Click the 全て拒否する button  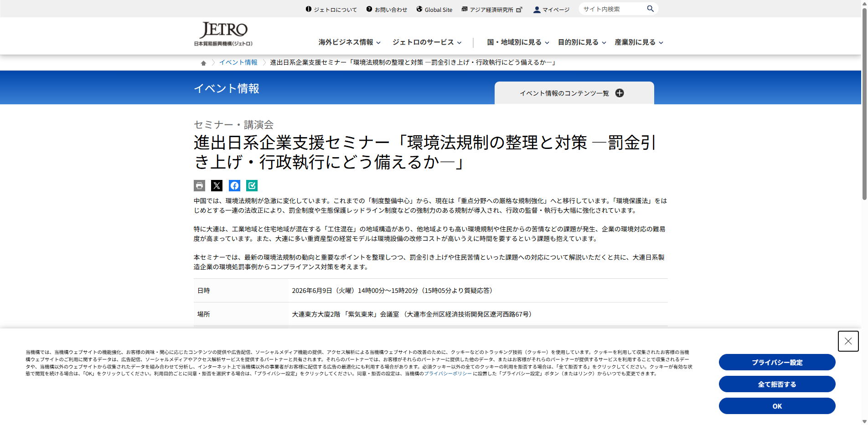[x=777, y=384]
